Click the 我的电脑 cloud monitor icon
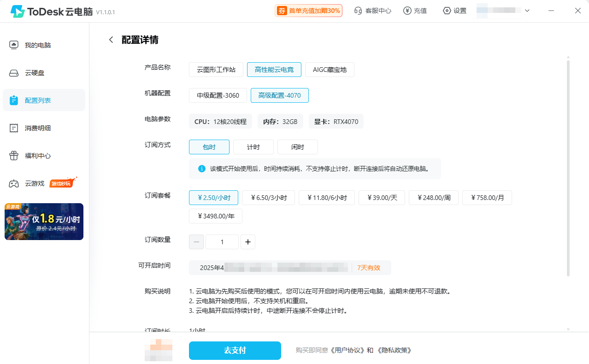The height and width of the screenshot is (364, 589). (x=14, y=45)
